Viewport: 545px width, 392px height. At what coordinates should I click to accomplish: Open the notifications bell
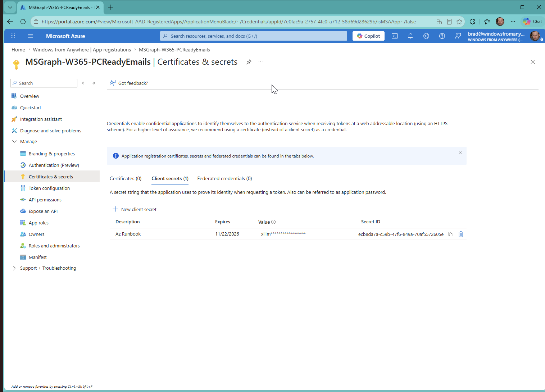410,36
